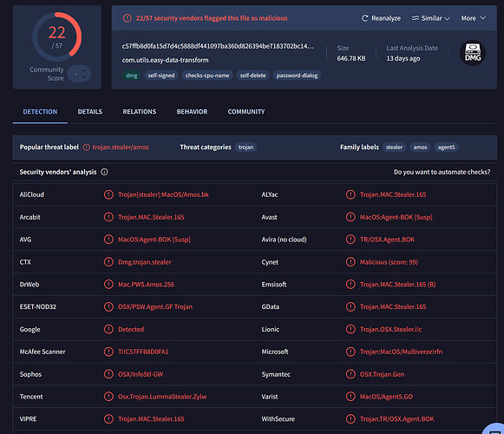
Task: Open the More dropdown menu
Action: tap(473, 18)
